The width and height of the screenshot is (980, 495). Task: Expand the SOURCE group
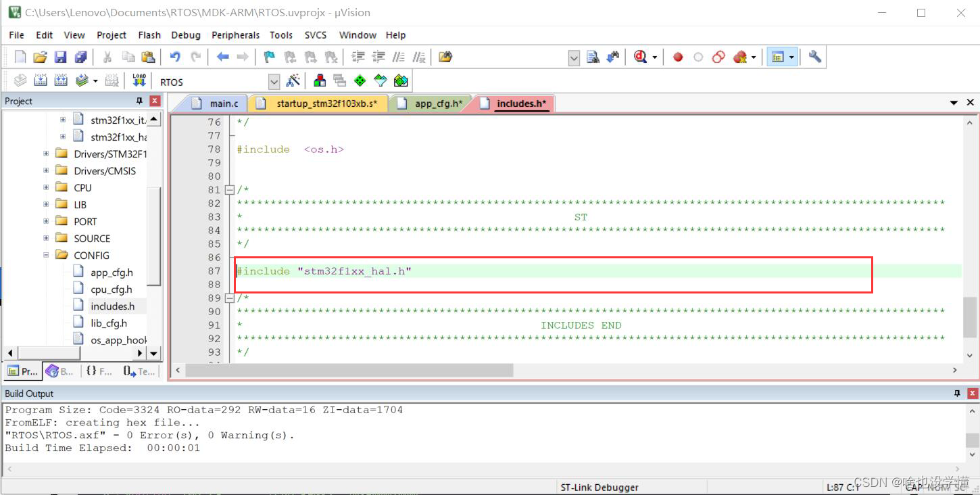46,238
